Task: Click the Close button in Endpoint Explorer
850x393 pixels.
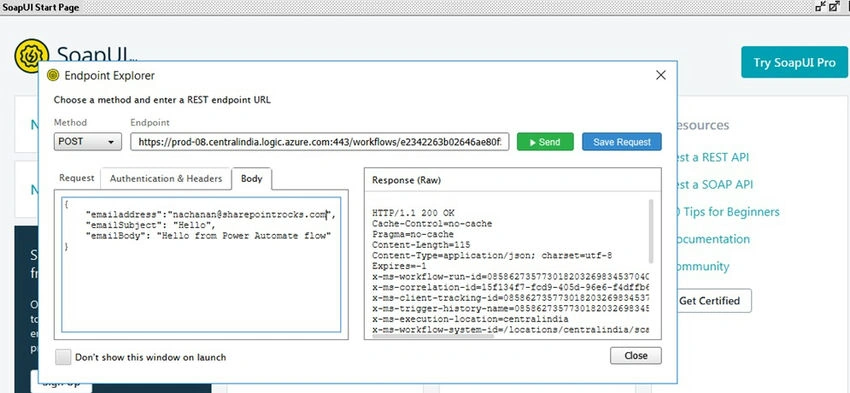Action: point(635,356)
